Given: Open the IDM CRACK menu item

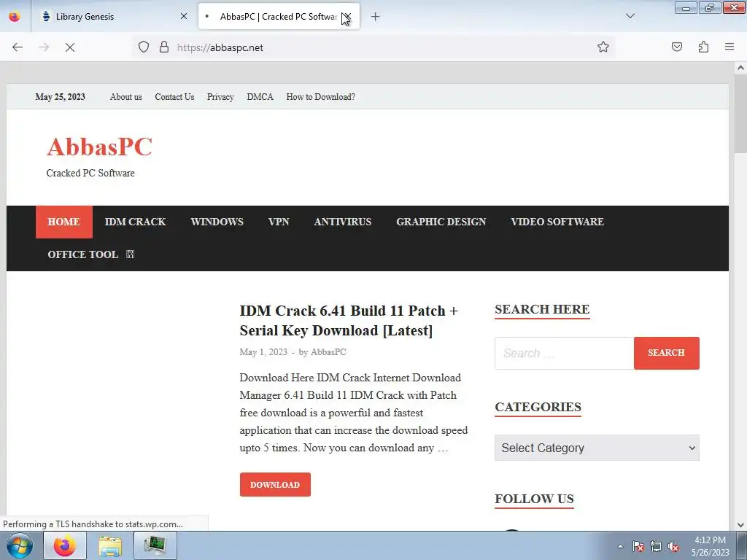Looking at the screenshot, I should pyautogui.click(x=135, y=222).
